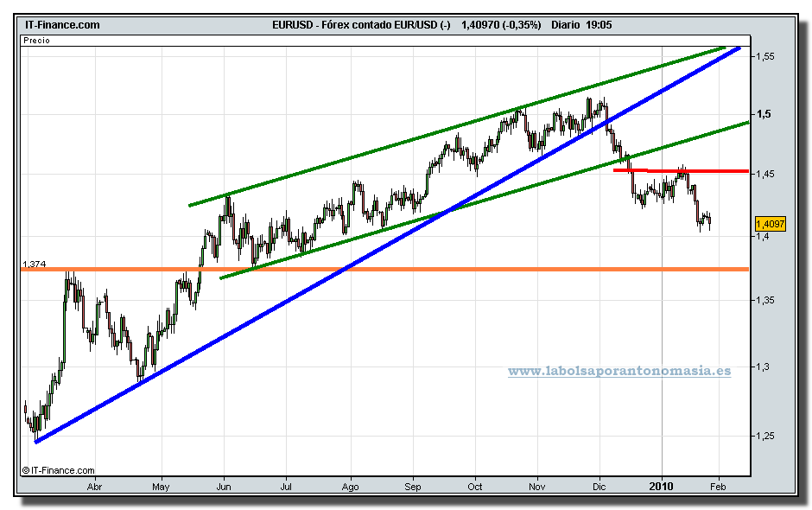812x510 pixels.
Task: Click the Sep month axis label
Action: (413, 488)
